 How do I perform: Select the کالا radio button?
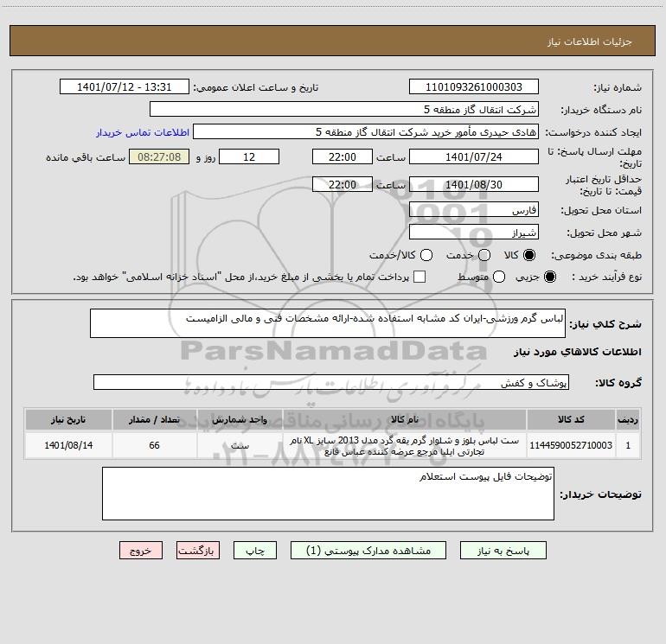529,255
